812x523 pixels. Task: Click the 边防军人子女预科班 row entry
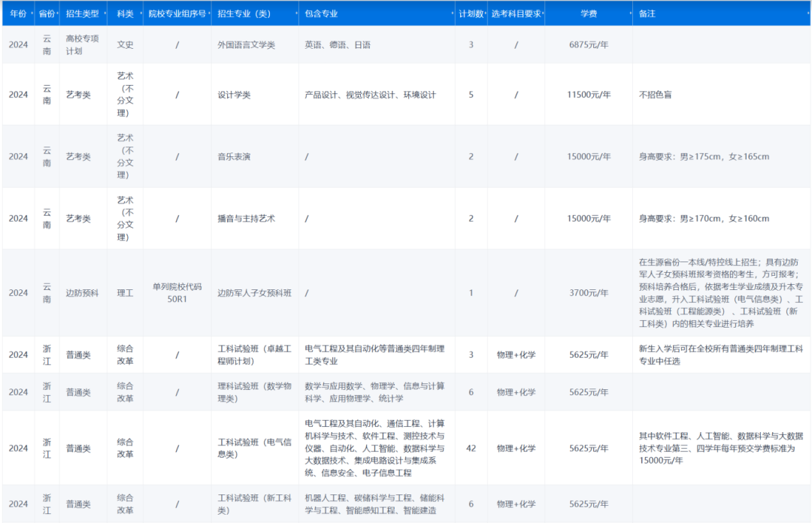254,293
